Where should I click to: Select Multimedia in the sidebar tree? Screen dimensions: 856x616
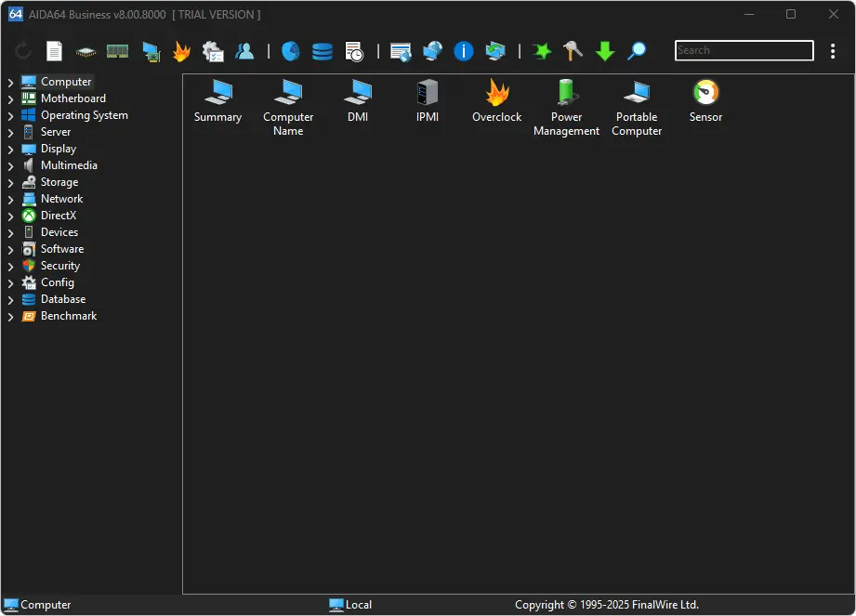tap(69, 165)
